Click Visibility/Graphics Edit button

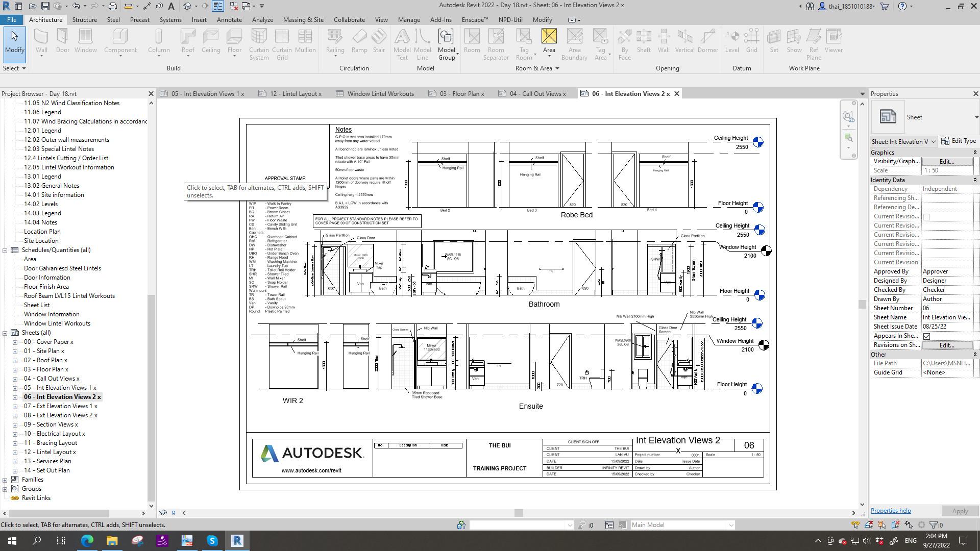point(947,161)
